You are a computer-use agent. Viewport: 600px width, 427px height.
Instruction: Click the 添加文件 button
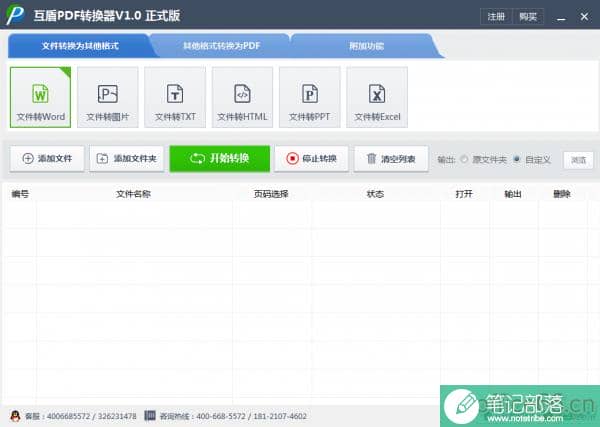click(47, 158)
